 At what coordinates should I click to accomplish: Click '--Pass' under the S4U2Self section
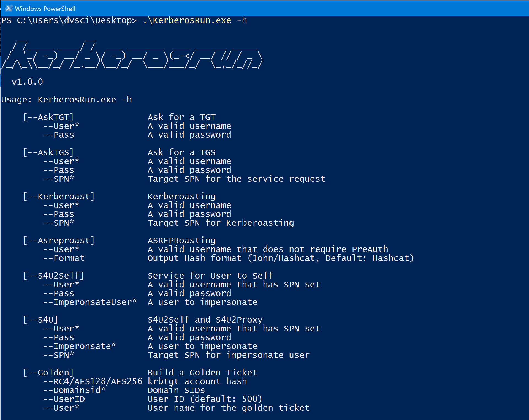[x=59, y=293]
